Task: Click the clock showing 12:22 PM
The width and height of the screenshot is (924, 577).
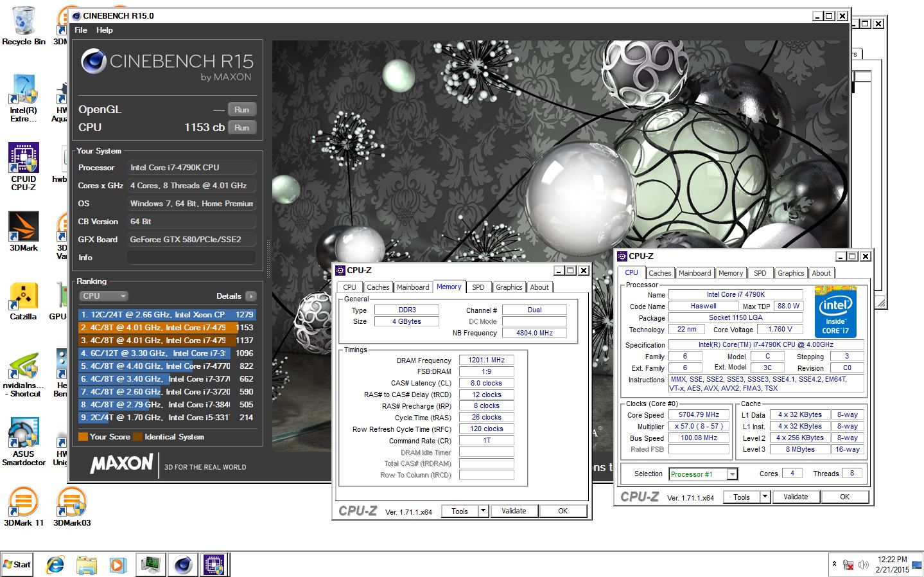Action: point(893,560)
